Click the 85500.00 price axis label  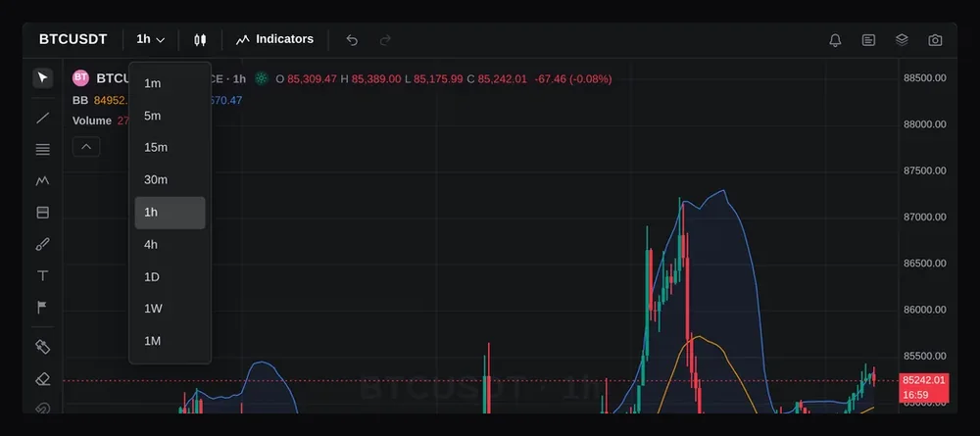925,356
